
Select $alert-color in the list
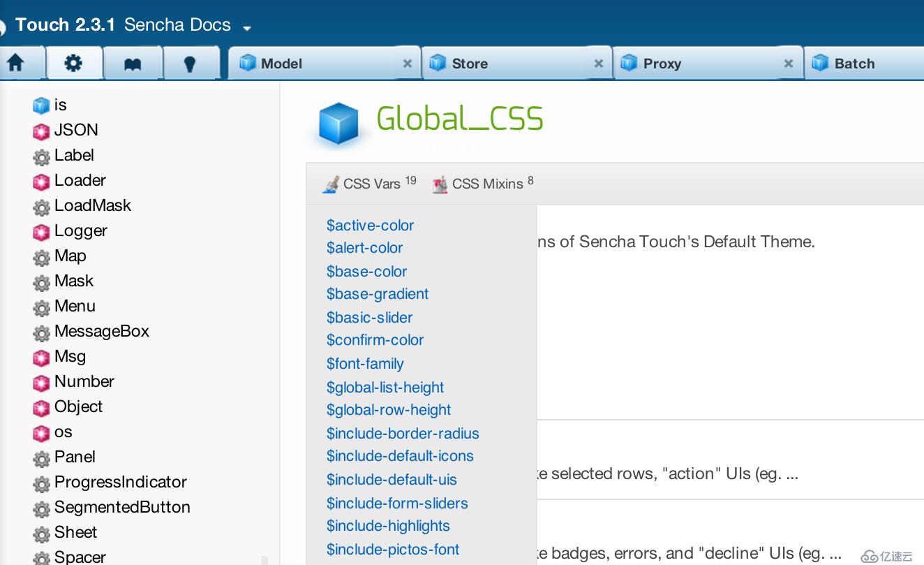point(364,248)
